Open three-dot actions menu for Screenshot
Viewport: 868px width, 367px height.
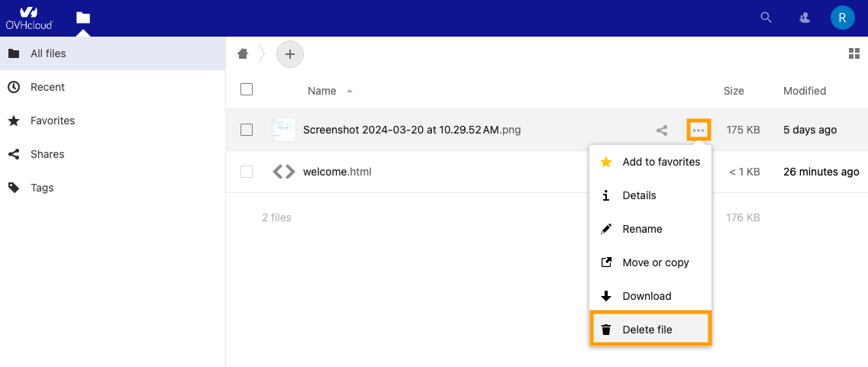coord(699,130)
